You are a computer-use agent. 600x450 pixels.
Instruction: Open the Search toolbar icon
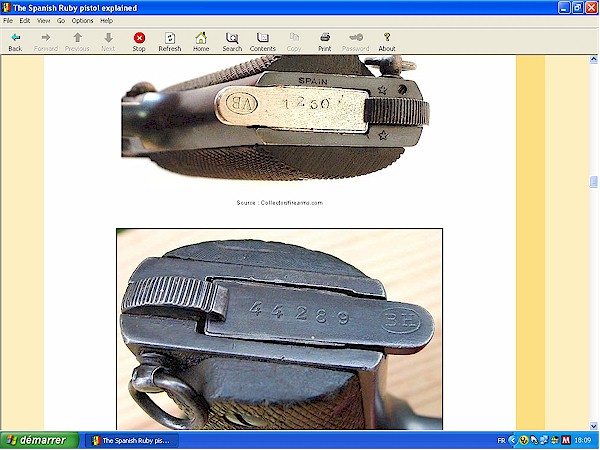pos(232,40)
